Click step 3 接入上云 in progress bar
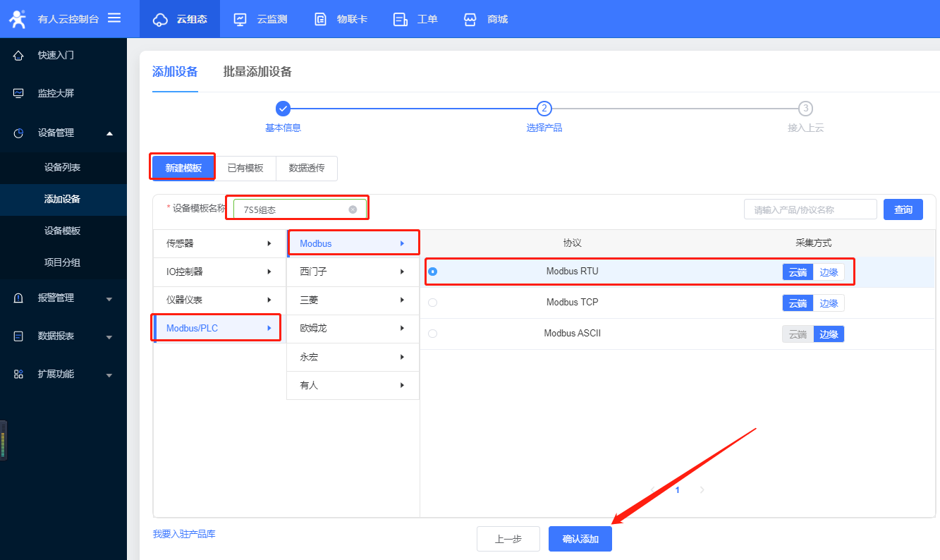This screenshot has height=560, width=940. [x=805, y=109]
